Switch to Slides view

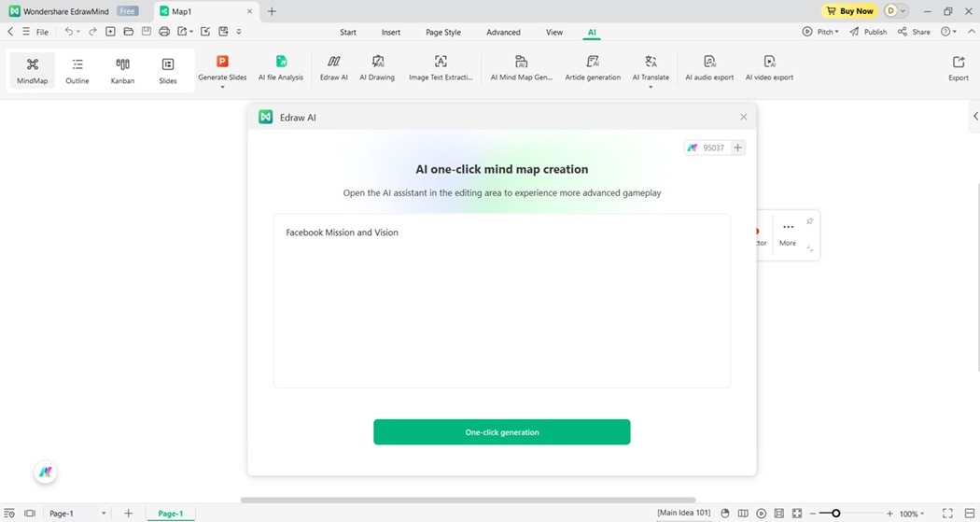pyautogui.click(x=167, y=71)
